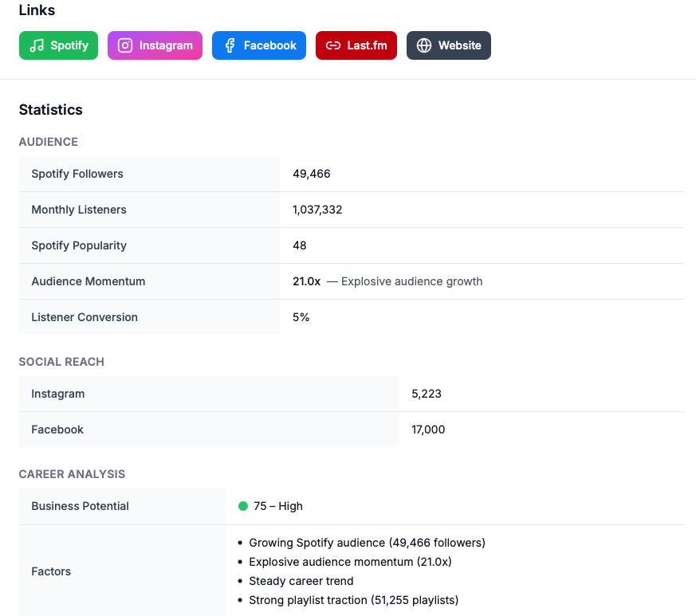The width and height of the screenshot is (696, 616).
Task: Open the Instagram link button
Action: (155, 45)
